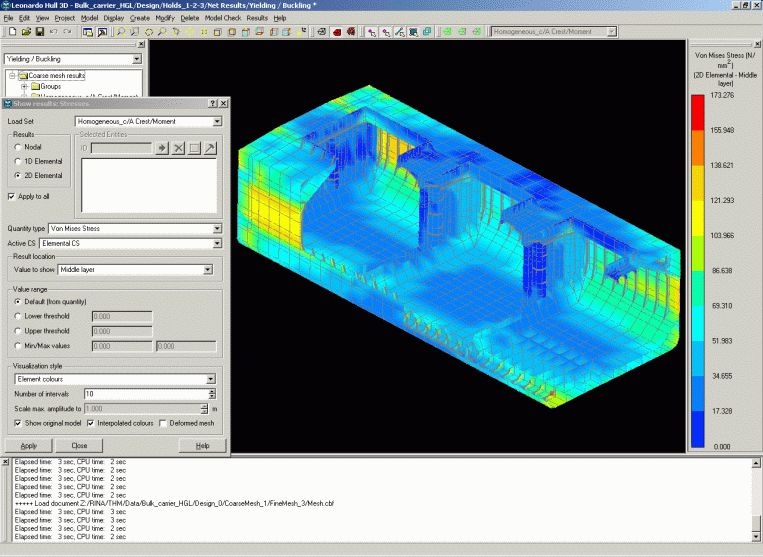Click the red 3D model toolbar icon

[338, 32]
